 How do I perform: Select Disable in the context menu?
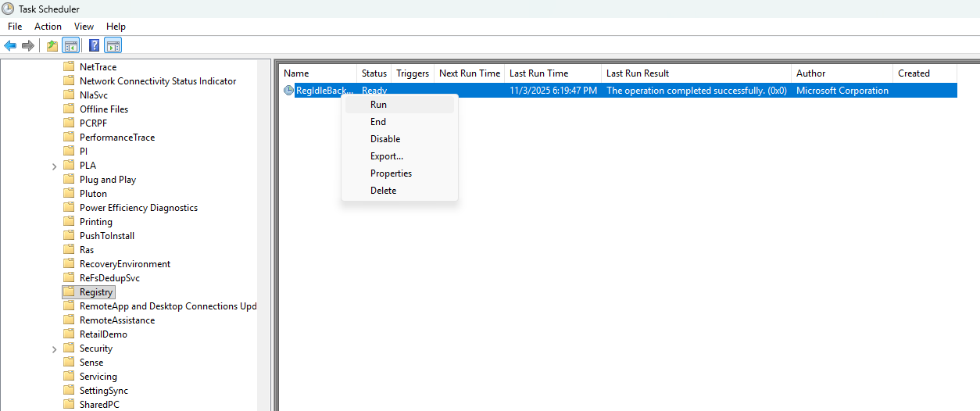[x=399, y=139]
